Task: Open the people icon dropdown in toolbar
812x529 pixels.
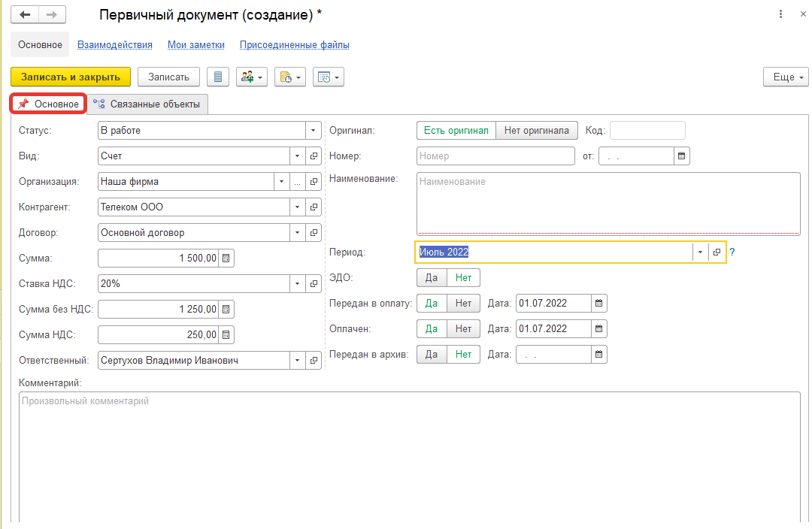Action: tap(251, 77)
